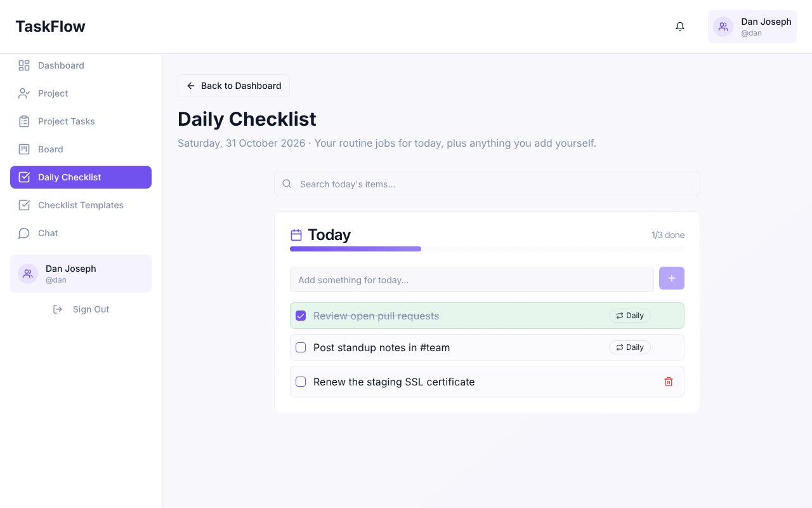The width and height of the screenshot is (812, 508).
Task: Delete the Renew staging SSL certificate item
Action: coord(669,382)
